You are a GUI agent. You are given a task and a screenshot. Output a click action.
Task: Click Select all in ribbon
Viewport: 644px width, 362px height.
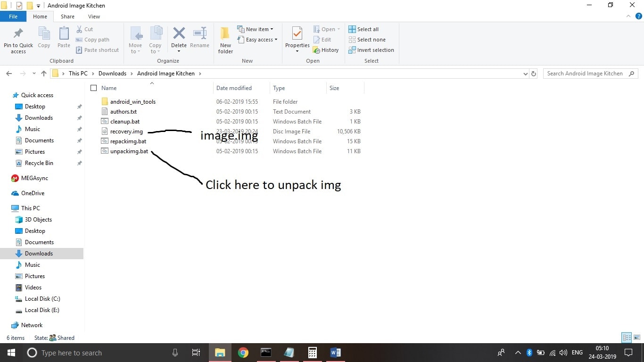click(x=363, y=29)
